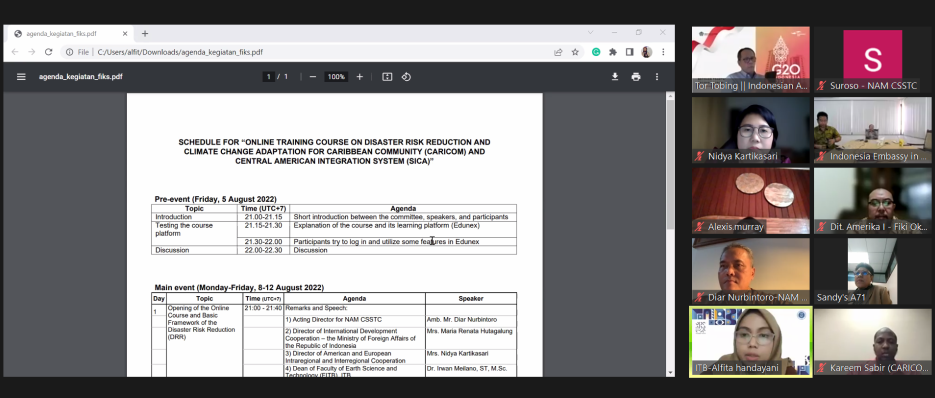
Task: Rotate the document counterclockwise
Action: pos(406,77)
